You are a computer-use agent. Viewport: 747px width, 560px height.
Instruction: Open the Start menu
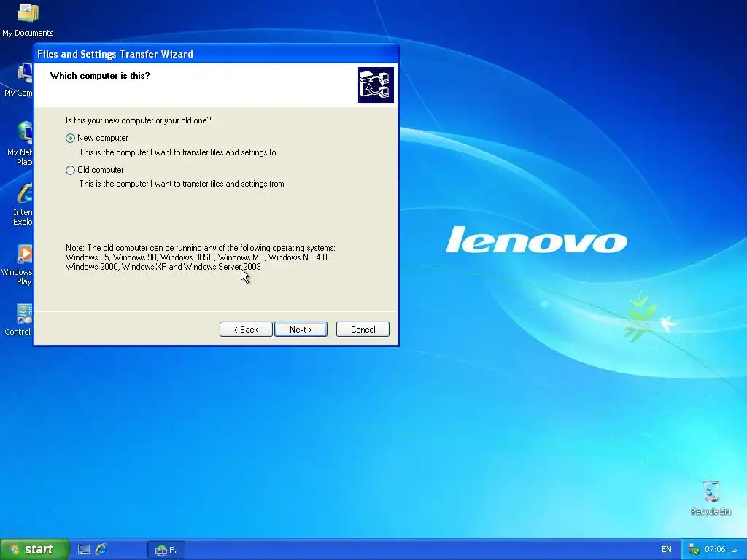[x=35, y=549]
